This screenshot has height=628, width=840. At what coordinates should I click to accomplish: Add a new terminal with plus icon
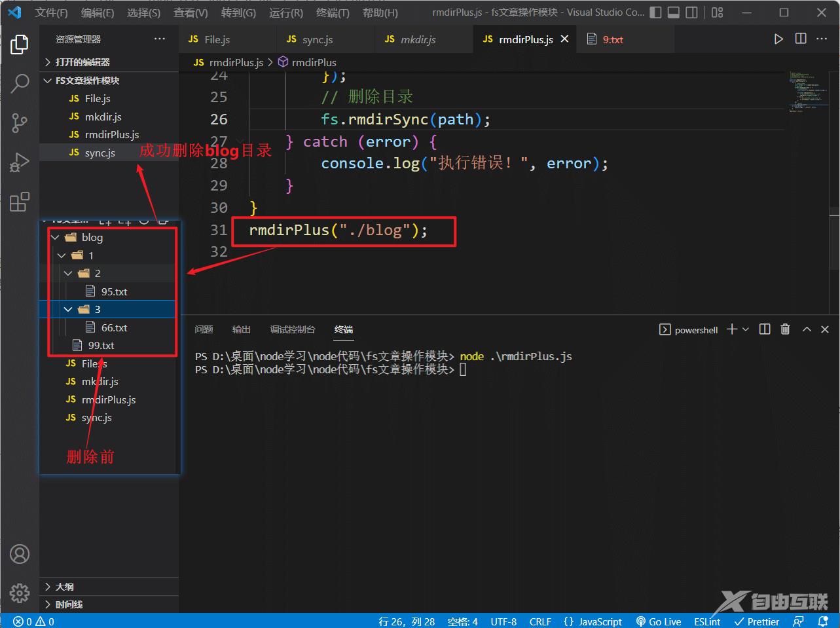coord(732,329)
